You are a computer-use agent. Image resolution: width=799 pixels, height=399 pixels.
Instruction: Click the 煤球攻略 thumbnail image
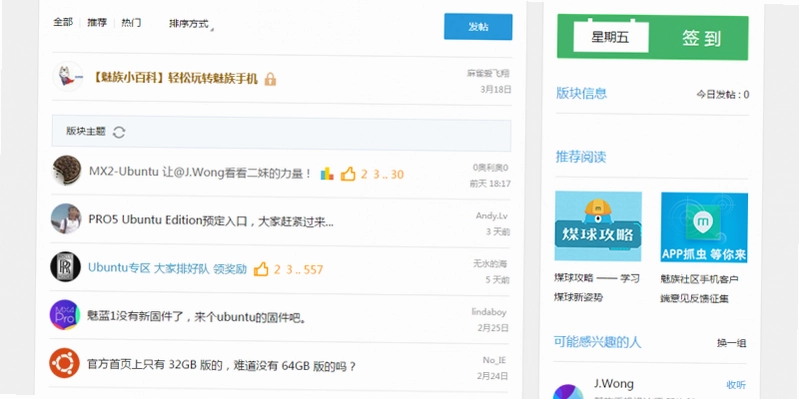[x=598, y=226]
